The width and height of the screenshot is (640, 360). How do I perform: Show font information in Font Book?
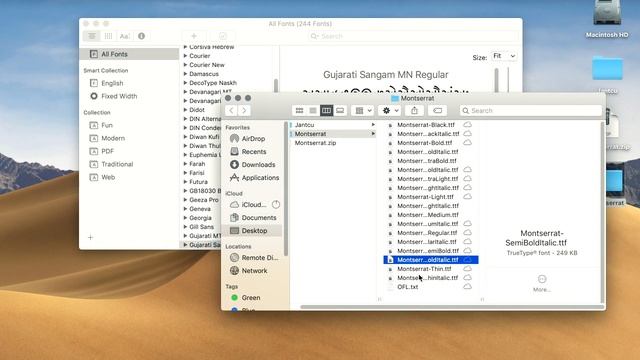pos(141,36)
